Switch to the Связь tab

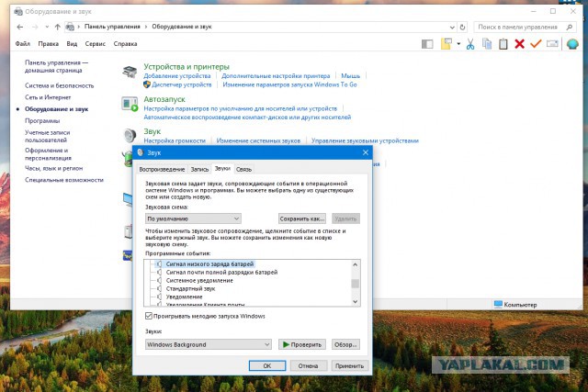pyautogui.click(x=243, y=170)
